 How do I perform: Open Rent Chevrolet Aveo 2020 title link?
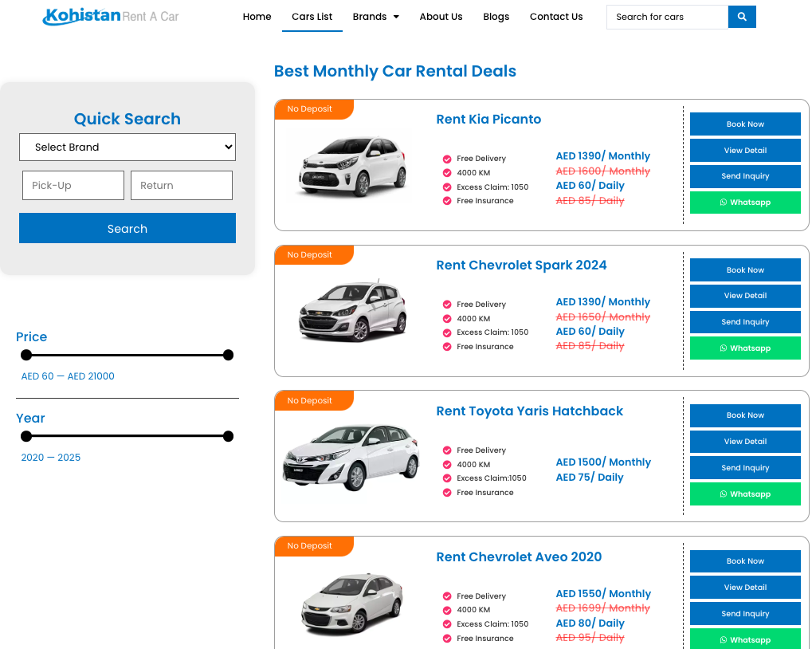pyautogui.click(x=519, y=557)
